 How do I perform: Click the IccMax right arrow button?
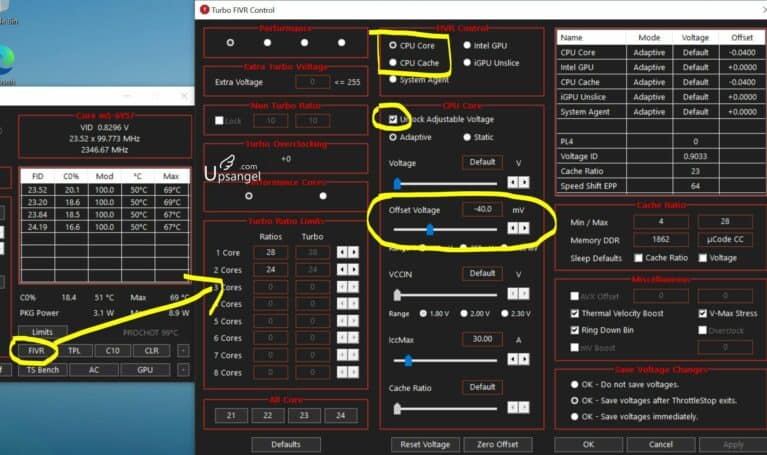pos(524,359)
